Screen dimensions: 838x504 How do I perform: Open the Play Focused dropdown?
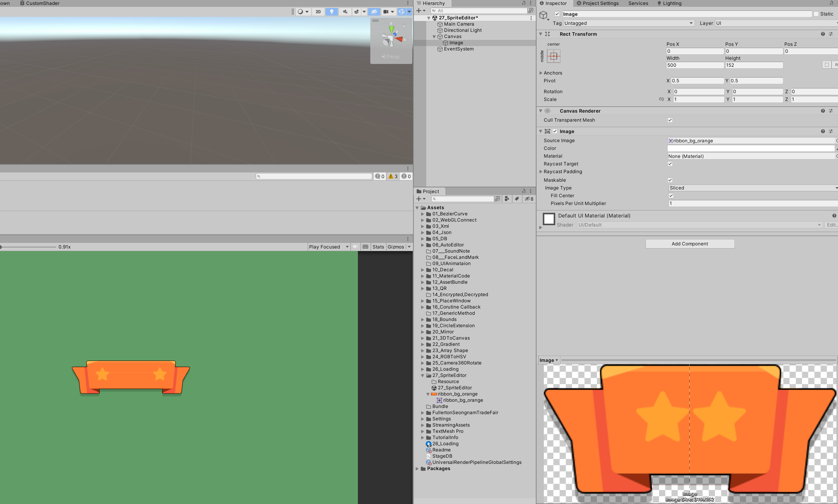[x=328, y=247]
